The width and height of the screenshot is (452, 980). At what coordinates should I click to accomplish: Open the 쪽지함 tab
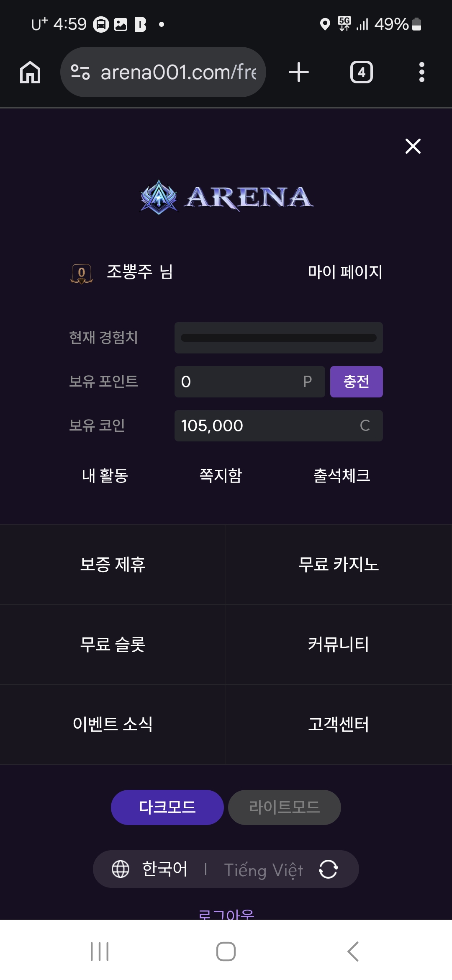221,475
